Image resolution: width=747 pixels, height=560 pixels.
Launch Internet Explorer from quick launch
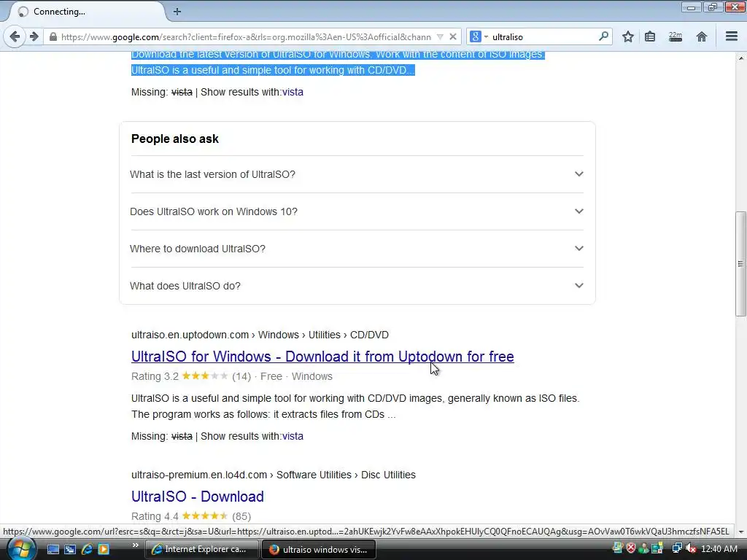[x=87, y=550]
